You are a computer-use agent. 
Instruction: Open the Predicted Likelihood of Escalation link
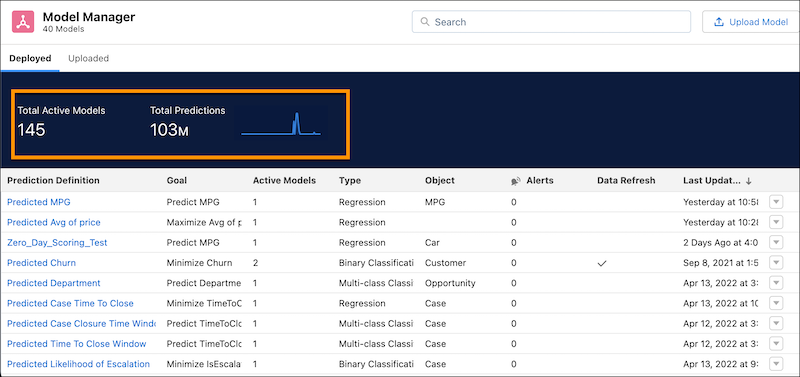pyautogui.click(x=79, y=364)
